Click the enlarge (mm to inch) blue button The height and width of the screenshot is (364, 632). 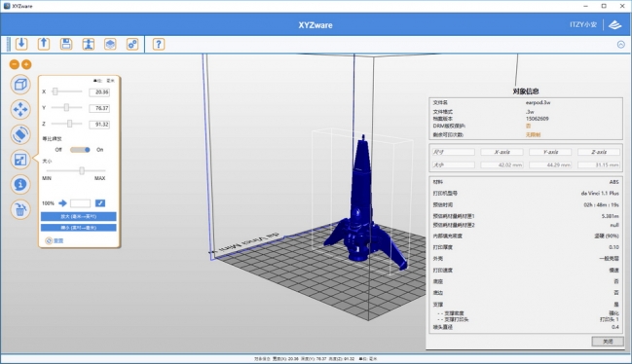tap(79, 217)
